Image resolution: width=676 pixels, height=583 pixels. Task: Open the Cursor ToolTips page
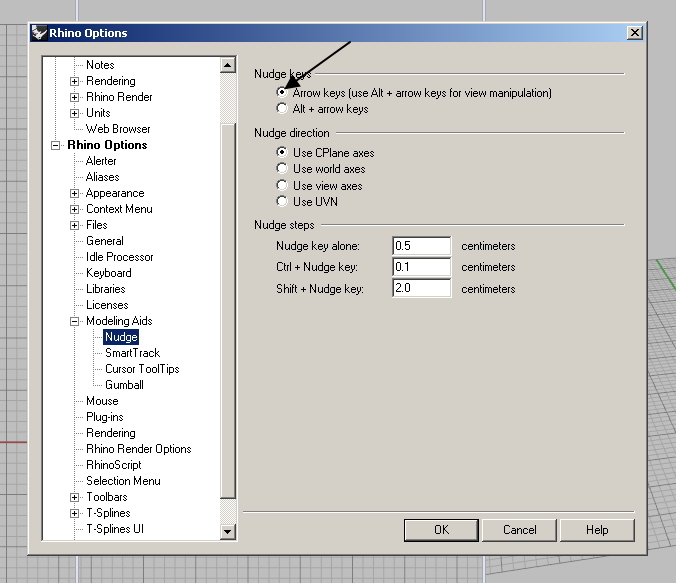[x=142, y=369]
